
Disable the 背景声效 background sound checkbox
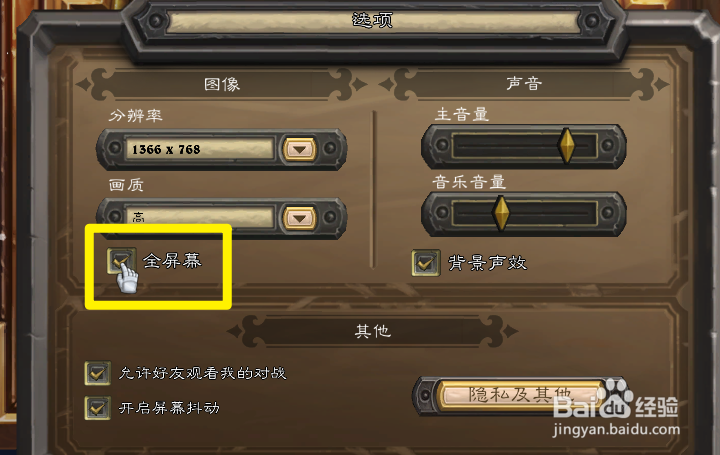click(426, 262)
